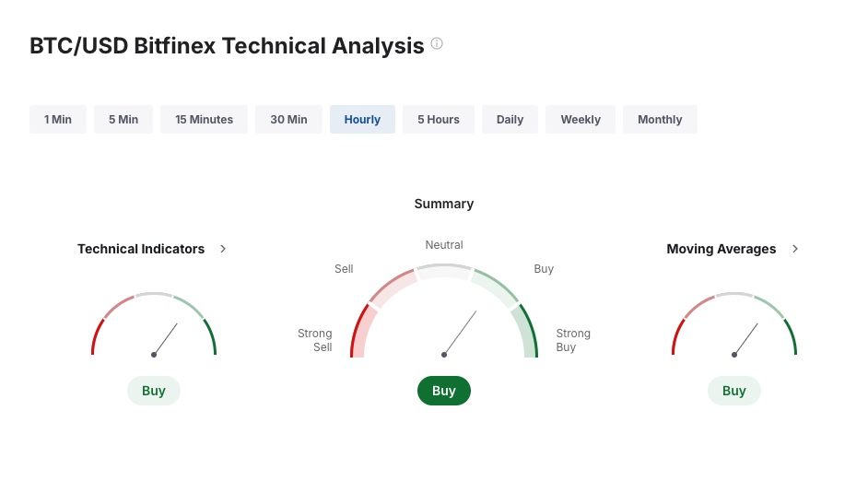Select the 5 Min timeframe tab
868x481 pixels.
(x=123, y=120)
